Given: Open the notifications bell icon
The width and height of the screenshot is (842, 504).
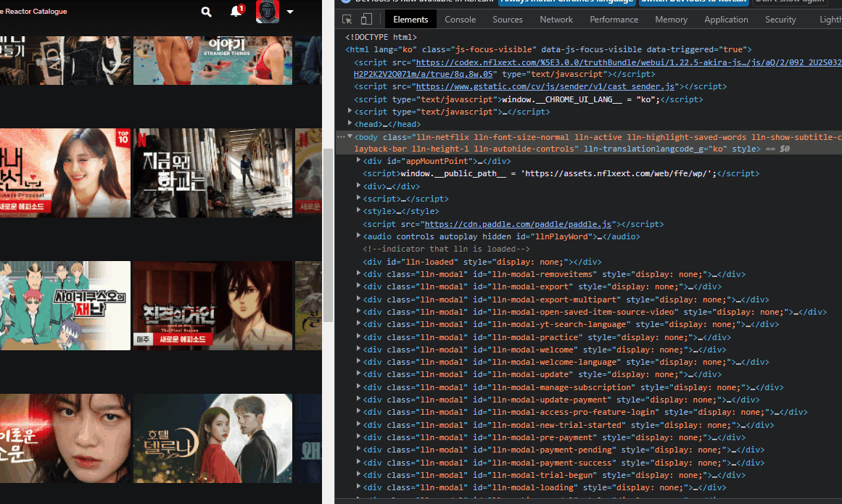Looking at the screenshot, I should tap(236, 11).
